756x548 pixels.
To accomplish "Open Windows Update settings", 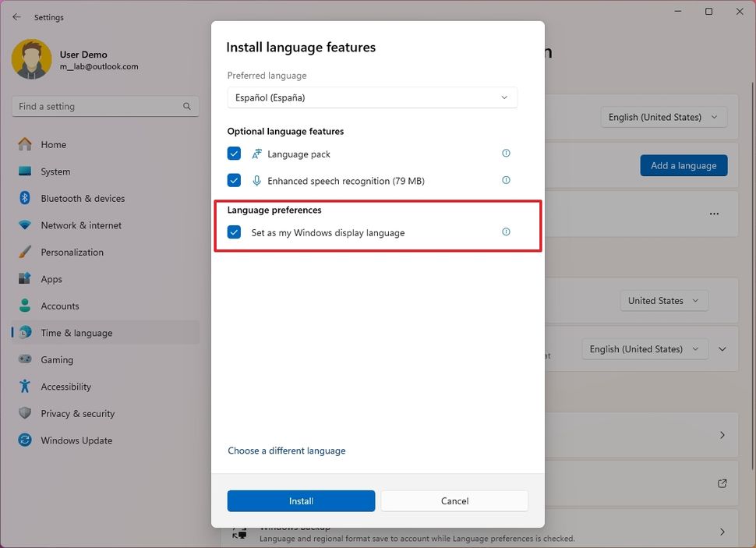I will tap(76, 440).
